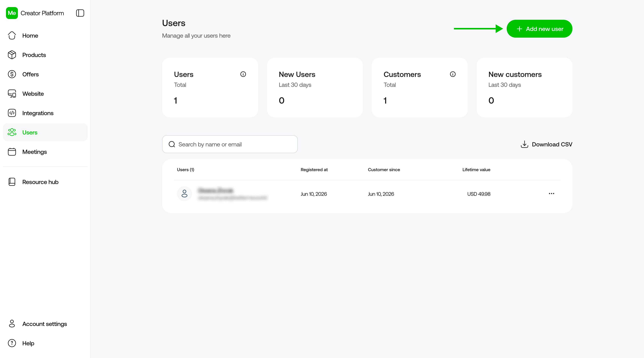Open the Meetings calendar icon
This screenshot has width=644, height=358.
pyautogui.click(x=12, y=152)
